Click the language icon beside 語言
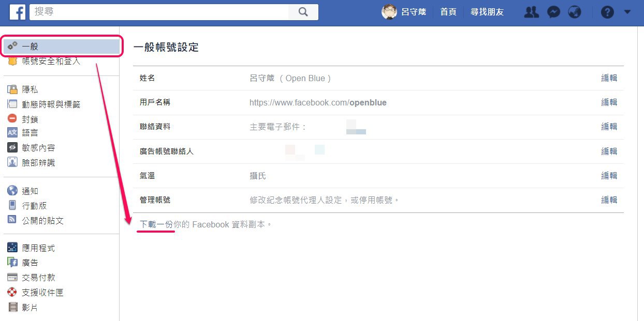The image size is (644, 321). [x=12, y=133]
